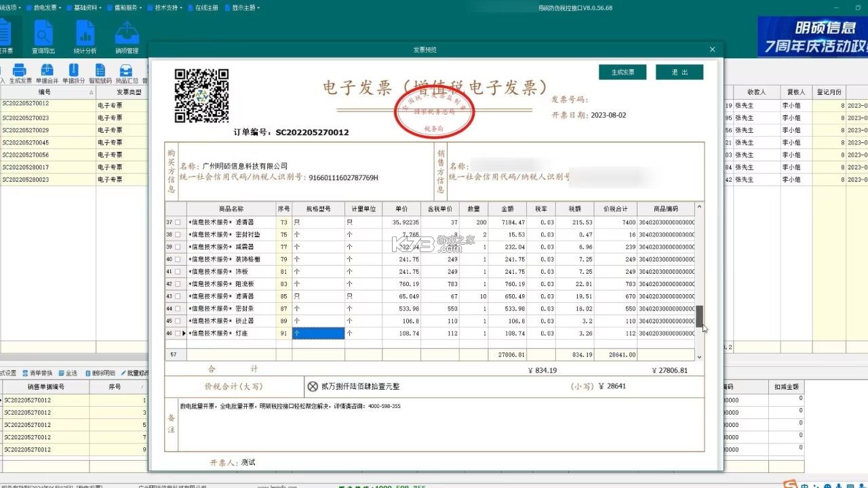The image size is (868, 488).
Task: Tick the checkbox on row 45 锁止器
Action: tap(178, 321)
